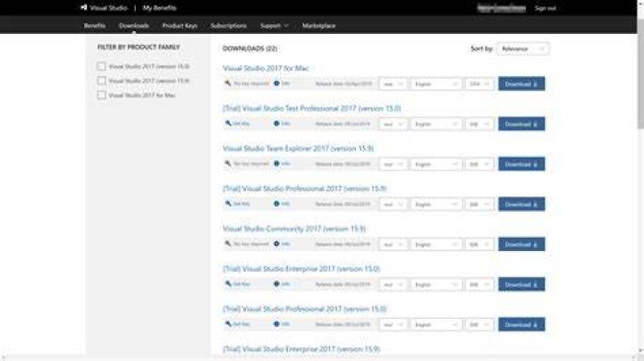Open Visual Studio Community 2017 title link
Screen dimensions: 644x361
click(294, 229)
